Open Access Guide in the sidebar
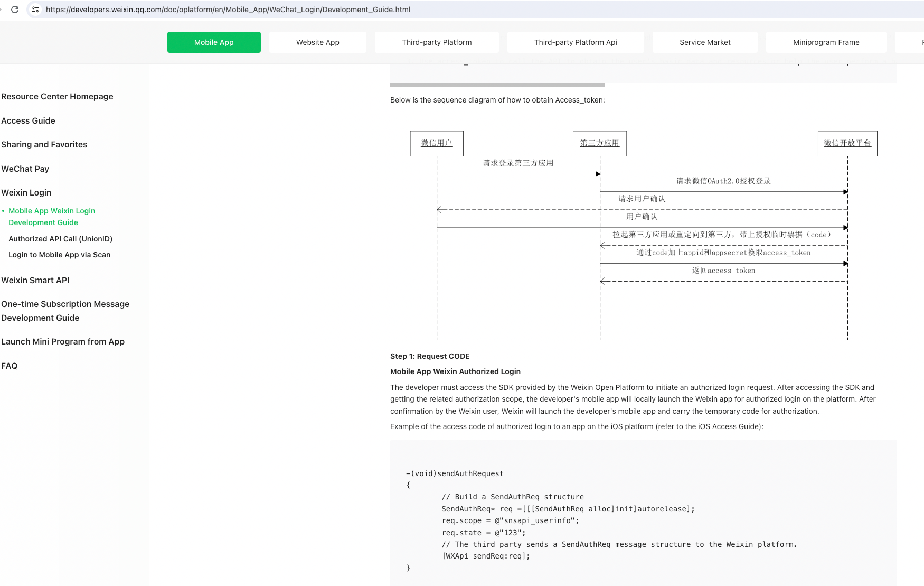The height and width of the screenshot is (586, 924). [x=28, y=121]
